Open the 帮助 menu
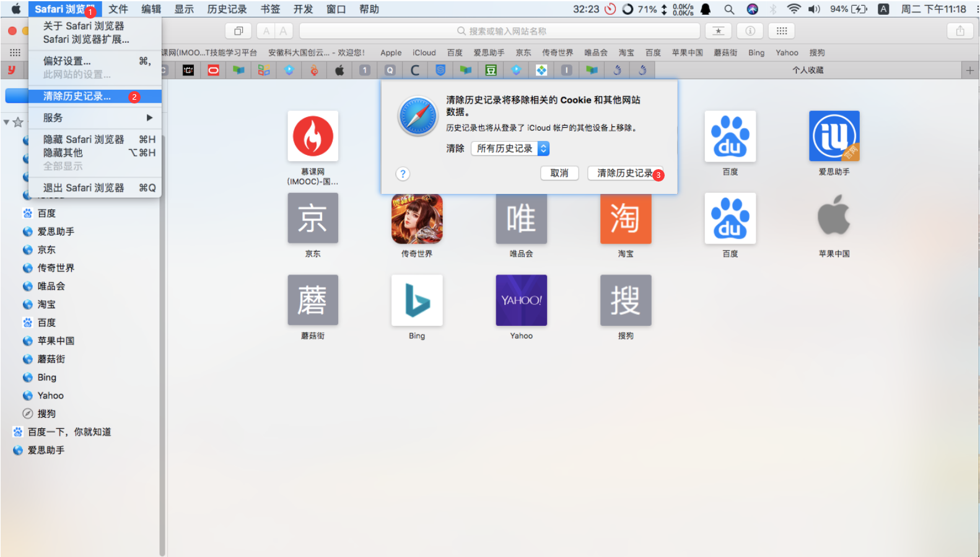 pyautogui.click(x=369, y=9)
